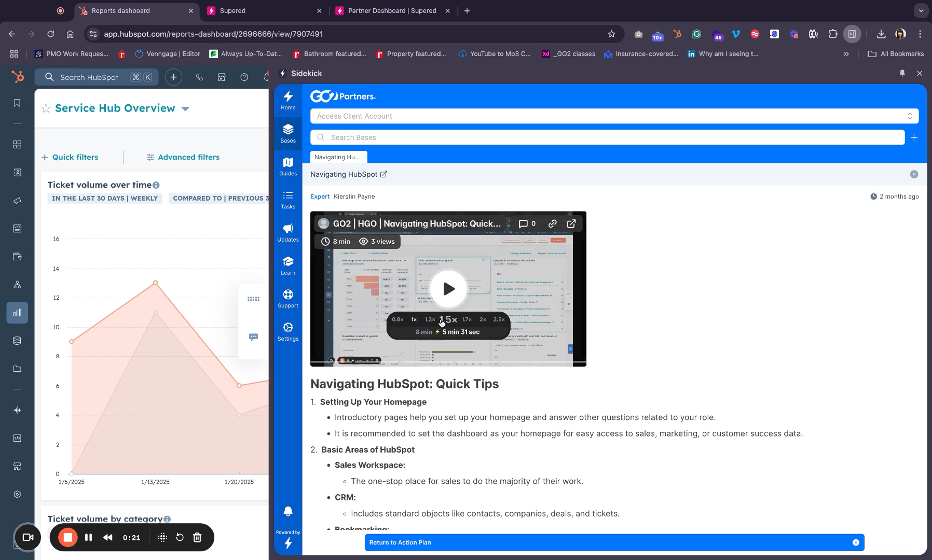The height and width of the screenshot is (560, 932).
Task: Switch to Supered browser tab
Action: click(x=264, y=11)
